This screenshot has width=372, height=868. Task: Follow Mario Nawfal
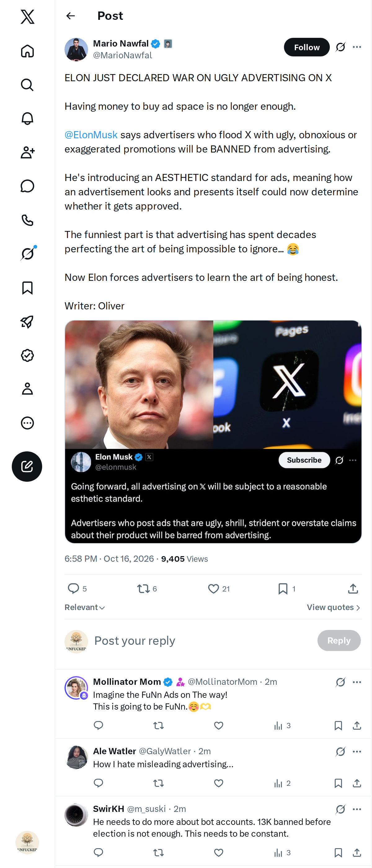[x=307, y=47]
